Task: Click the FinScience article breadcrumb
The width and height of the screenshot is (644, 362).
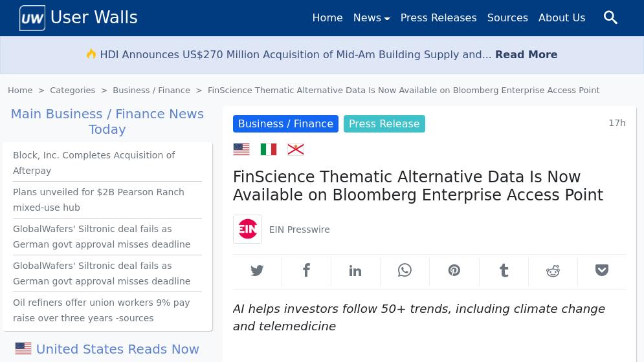Action: tap(404, 90)
